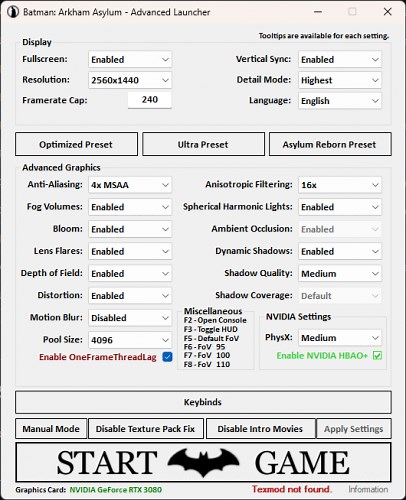
Task: Click the Ambient Occlusion disabled dropdown
Action: tap(340, 229)
